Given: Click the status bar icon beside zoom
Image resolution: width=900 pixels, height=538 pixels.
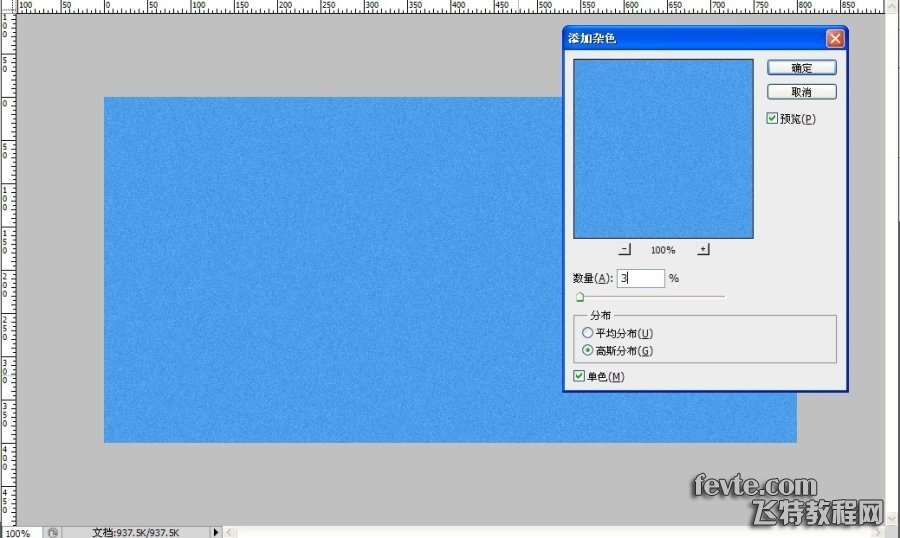Looking at the screenshot, I should click(52, 533).
